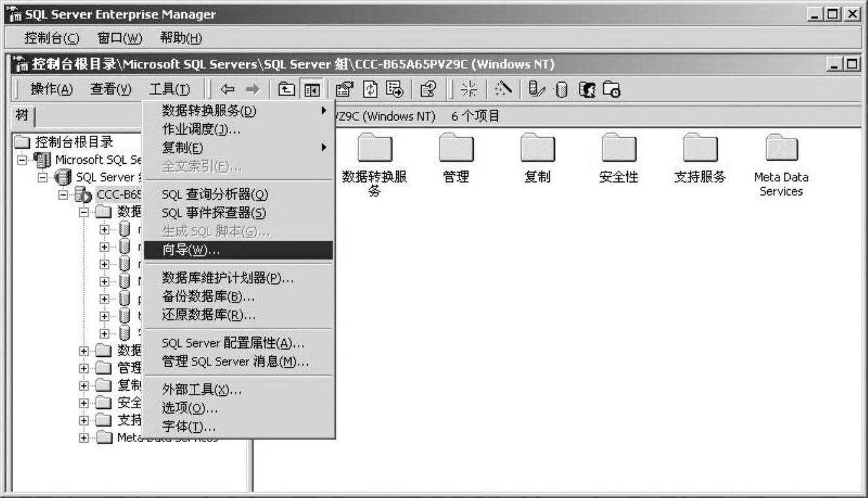Viewport: 868px width, 498px height.
Task: Open the 操作(A) menu
Action: (53, 89)
